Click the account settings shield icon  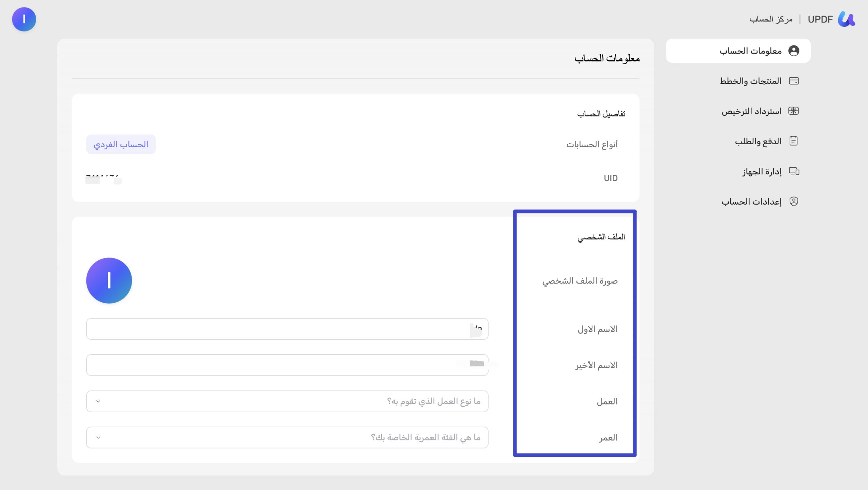click(x=794, y=201)
